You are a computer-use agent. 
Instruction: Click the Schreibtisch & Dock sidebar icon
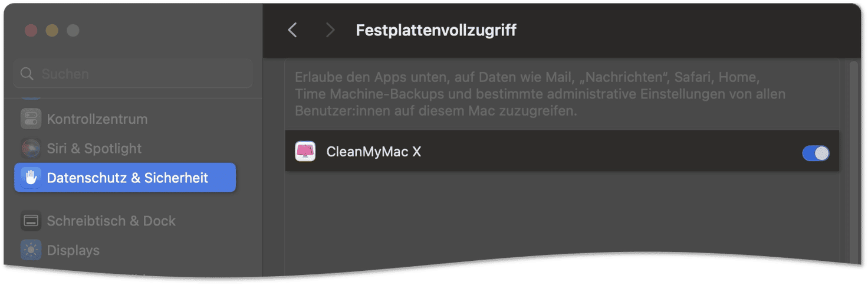click(x=31, y=221)
